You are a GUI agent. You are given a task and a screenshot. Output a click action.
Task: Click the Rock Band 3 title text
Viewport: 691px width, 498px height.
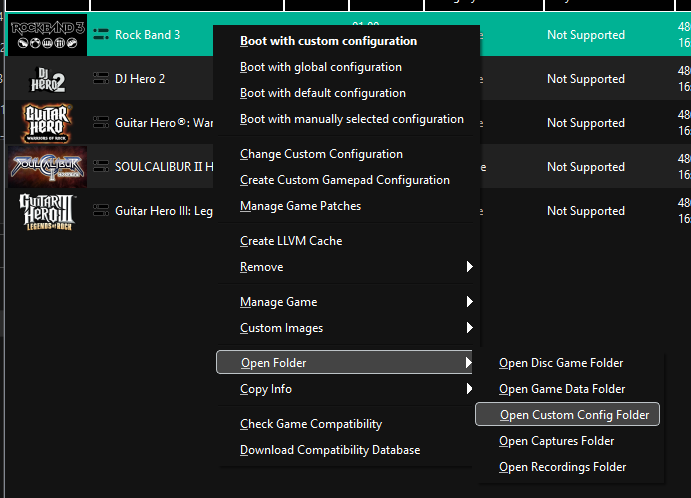(148, 35)
